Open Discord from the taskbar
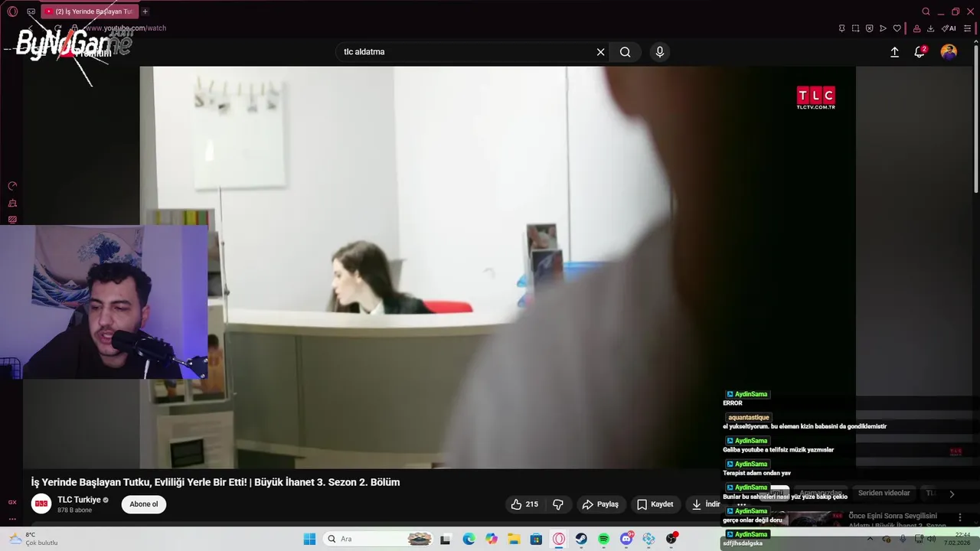The image size is (980, 551). click(x=626, y=539)
